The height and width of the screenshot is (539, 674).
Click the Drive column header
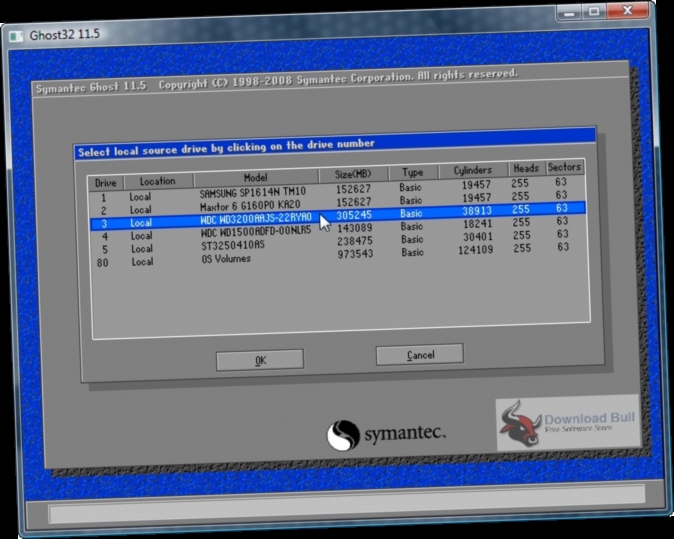click(106, 183)
